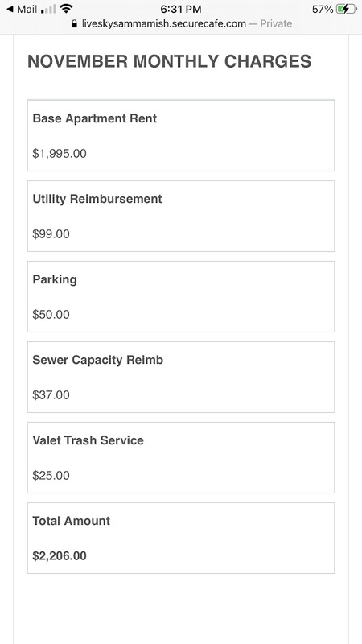Tap the $99.00 utility amount
Screen dimensions: 362x644
(x=51, y=234)
